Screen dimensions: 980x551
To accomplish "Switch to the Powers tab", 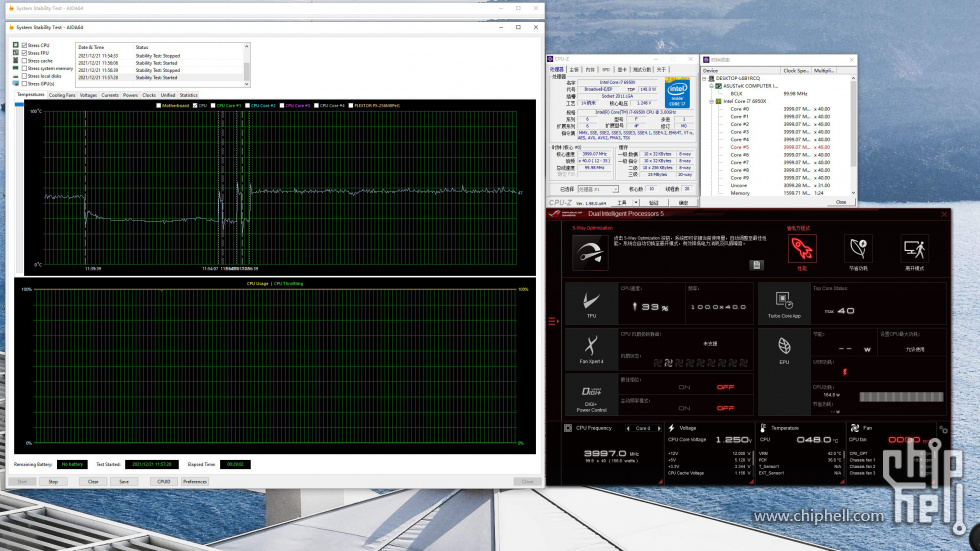I will click(x=130, y=95).
